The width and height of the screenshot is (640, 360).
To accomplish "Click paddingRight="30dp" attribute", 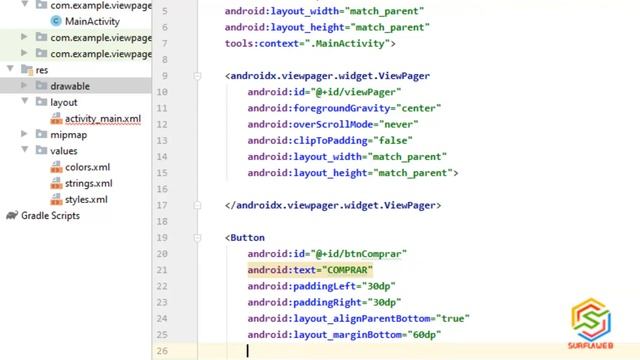I will pos(324,302).
